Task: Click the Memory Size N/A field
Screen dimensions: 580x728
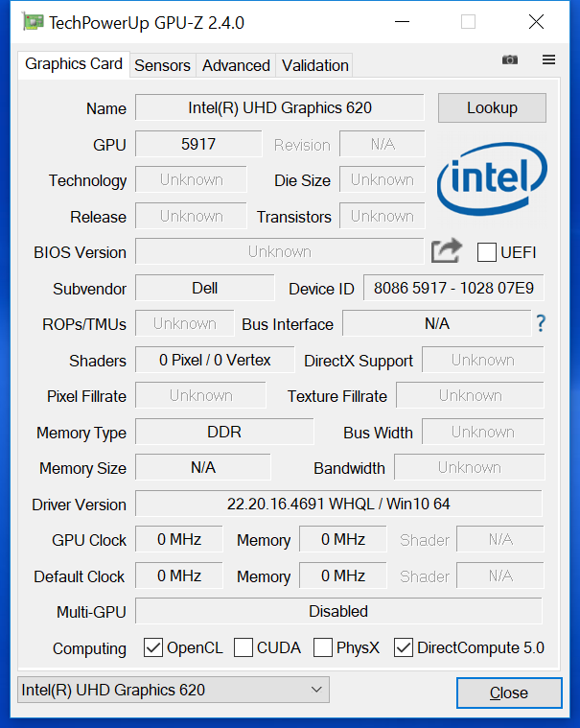Action: pyautogui.click(x=203, y=467)
